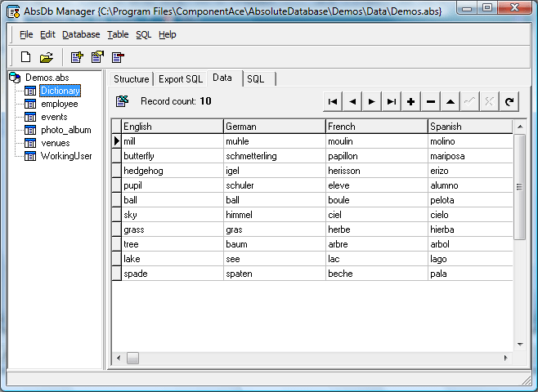Click the 'cielo' Spanish cell
This screenshot has width=538, height=392.
point(470,215)
